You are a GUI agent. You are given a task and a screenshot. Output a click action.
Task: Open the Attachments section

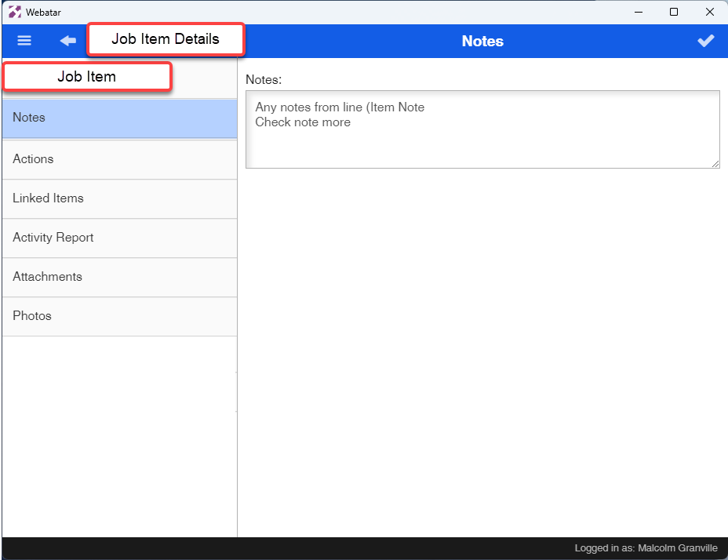(x=120, y=277)
